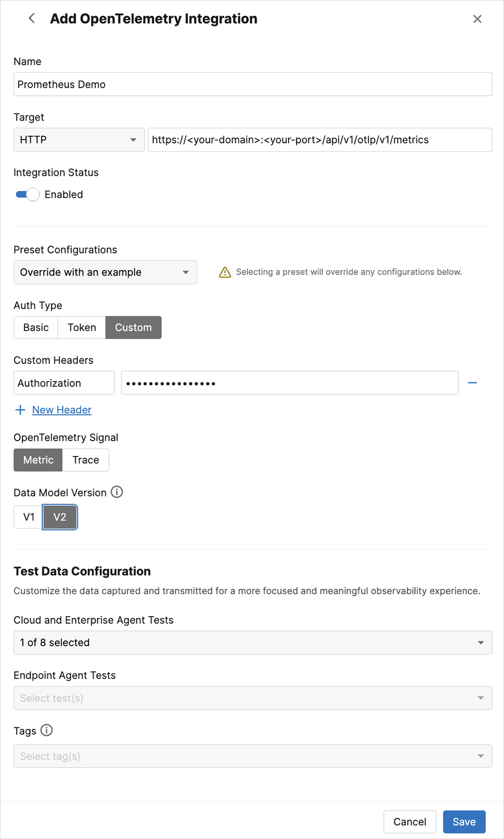Viewport: 504px width, 839px height.
Task: Click the preset override warning icon
Action: click(225, 273)
